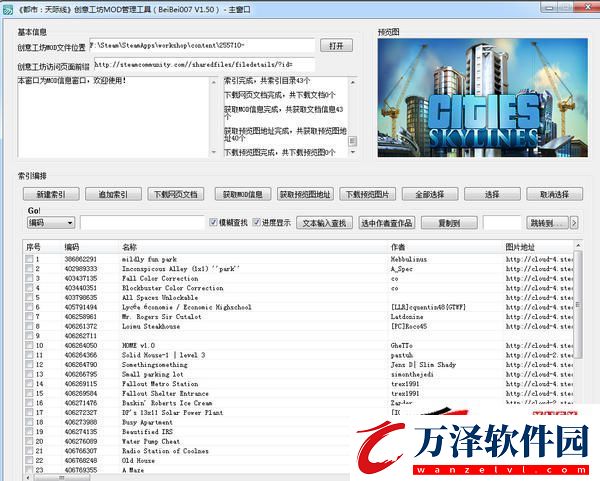Select the Fallout Shelter Entrance entry
Image resolution: width=600 pixels, height=481 pixels.
coord(165,393)
